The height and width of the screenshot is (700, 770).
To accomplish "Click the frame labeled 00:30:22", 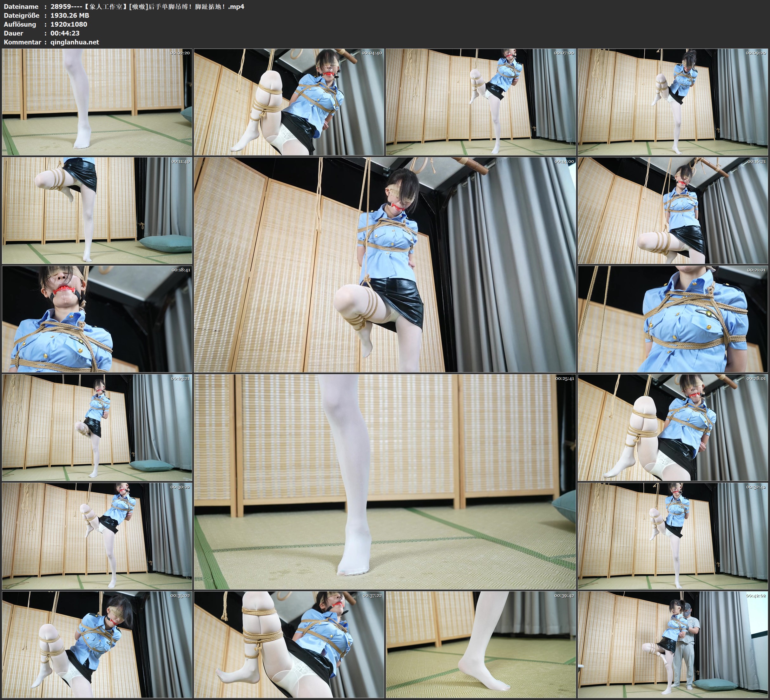I will click(97, 536).
